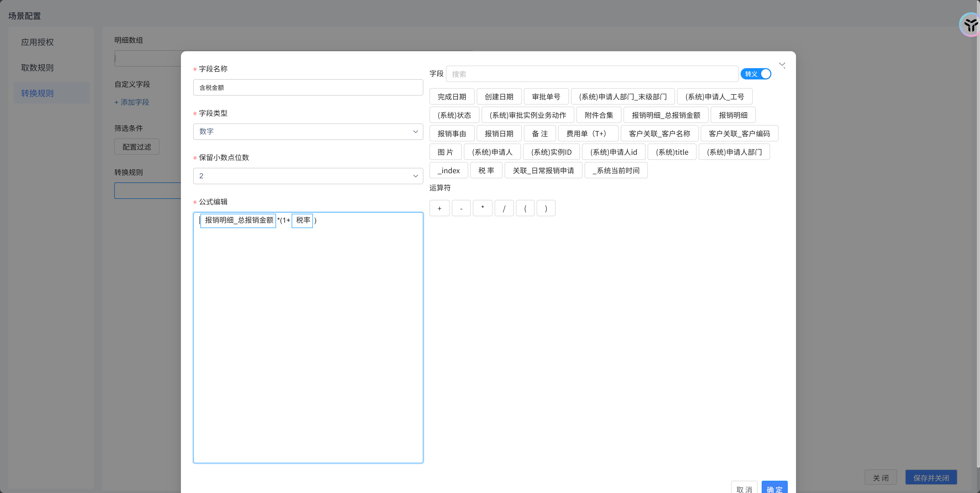Insert the divide slash operator

coord(504,208)
